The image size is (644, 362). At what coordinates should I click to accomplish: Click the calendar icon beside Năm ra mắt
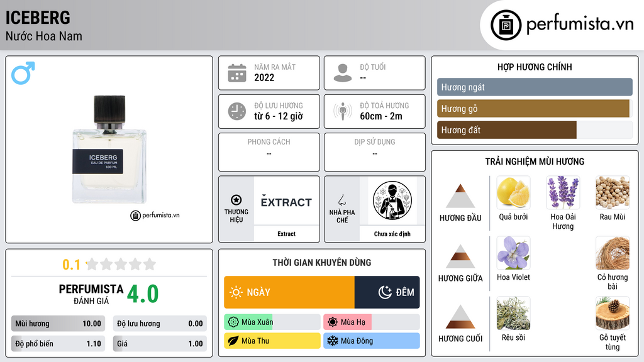237,73
